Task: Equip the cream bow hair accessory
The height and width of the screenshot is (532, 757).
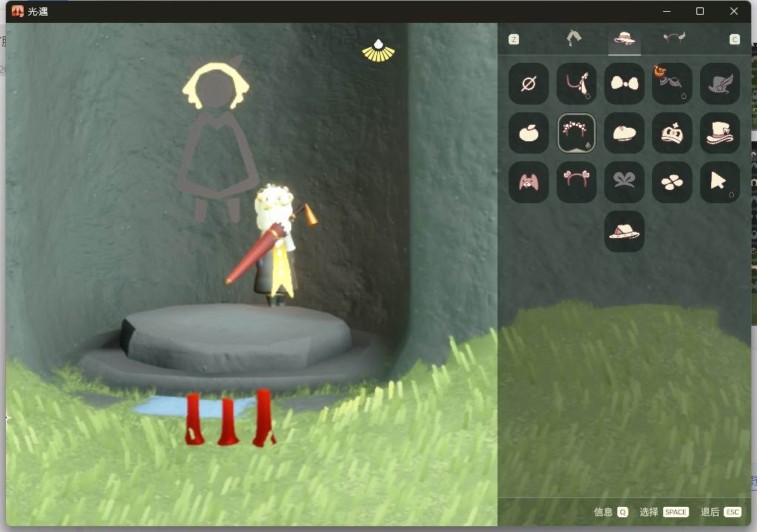Action: [624, 83]
